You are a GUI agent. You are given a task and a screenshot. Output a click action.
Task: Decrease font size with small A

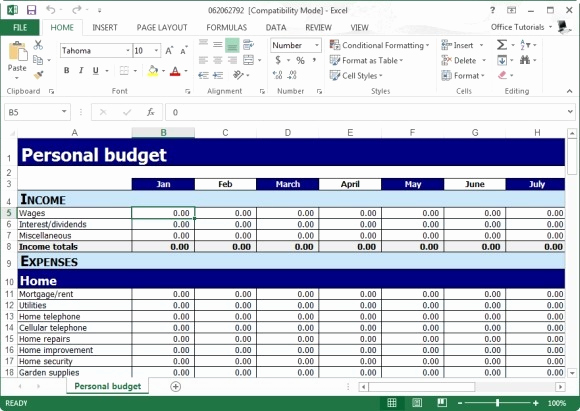pos(183,51)
